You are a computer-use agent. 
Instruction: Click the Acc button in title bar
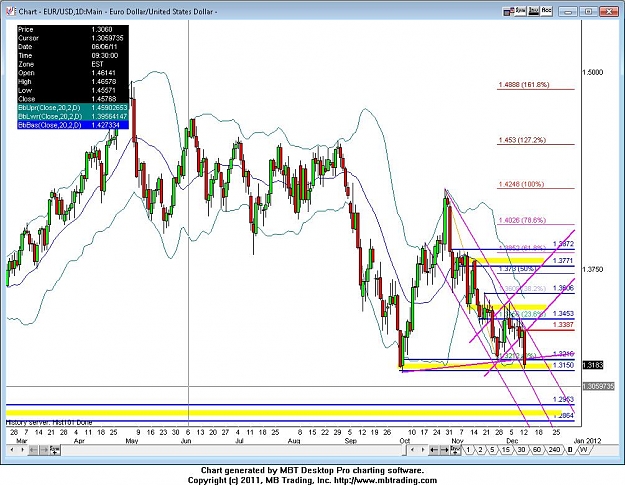(x=546, y=11)
